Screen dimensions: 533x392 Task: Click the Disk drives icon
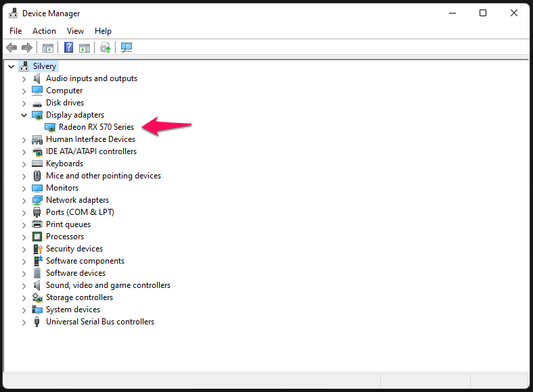click(x=37, y=103)
